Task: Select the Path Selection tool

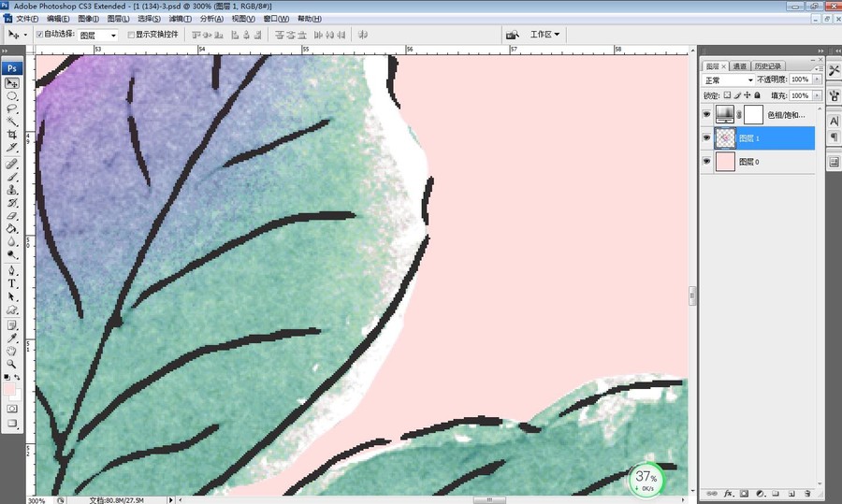Action: click(x=12, y=296)
